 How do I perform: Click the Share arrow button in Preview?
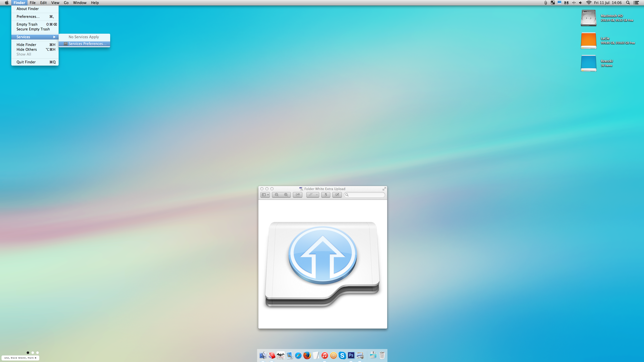coord(298,195)
